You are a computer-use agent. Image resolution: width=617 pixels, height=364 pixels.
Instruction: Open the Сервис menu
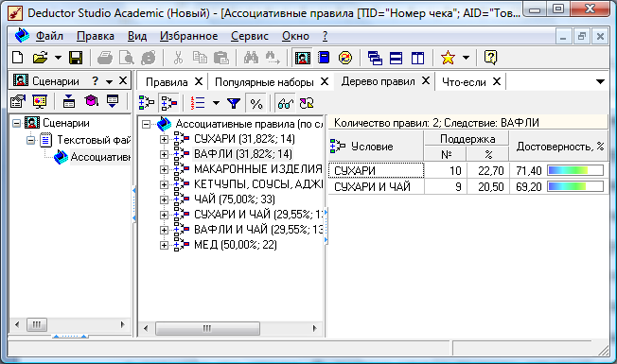pos(250,36)
